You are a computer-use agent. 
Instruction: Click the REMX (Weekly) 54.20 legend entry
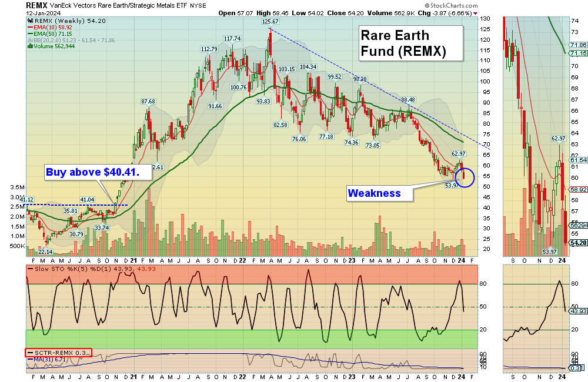click(x=67, y=21)
